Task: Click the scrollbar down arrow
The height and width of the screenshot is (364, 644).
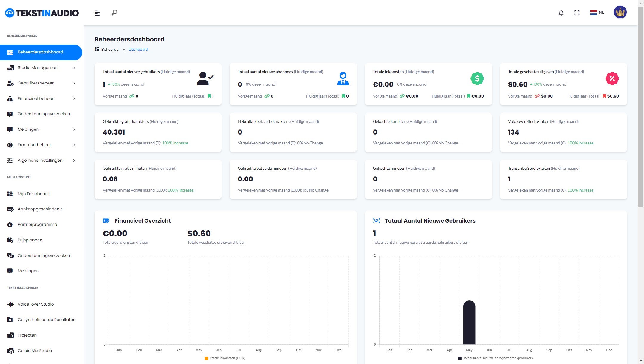Action: point(641,361)
